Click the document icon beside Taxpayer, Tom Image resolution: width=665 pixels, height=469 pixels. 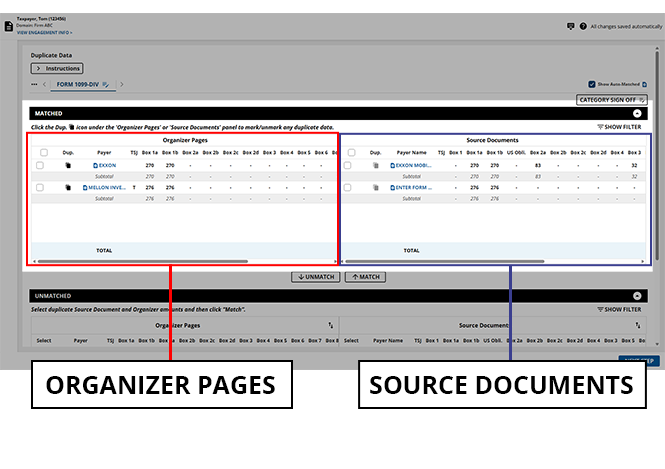click(8, 26)
